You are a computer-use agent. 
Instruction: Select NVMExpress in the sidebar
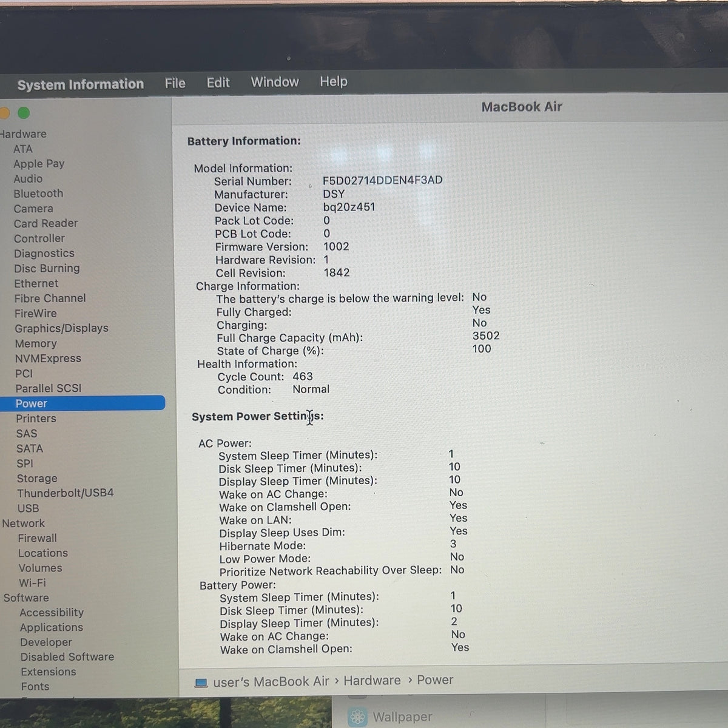(x=48, y=359)
